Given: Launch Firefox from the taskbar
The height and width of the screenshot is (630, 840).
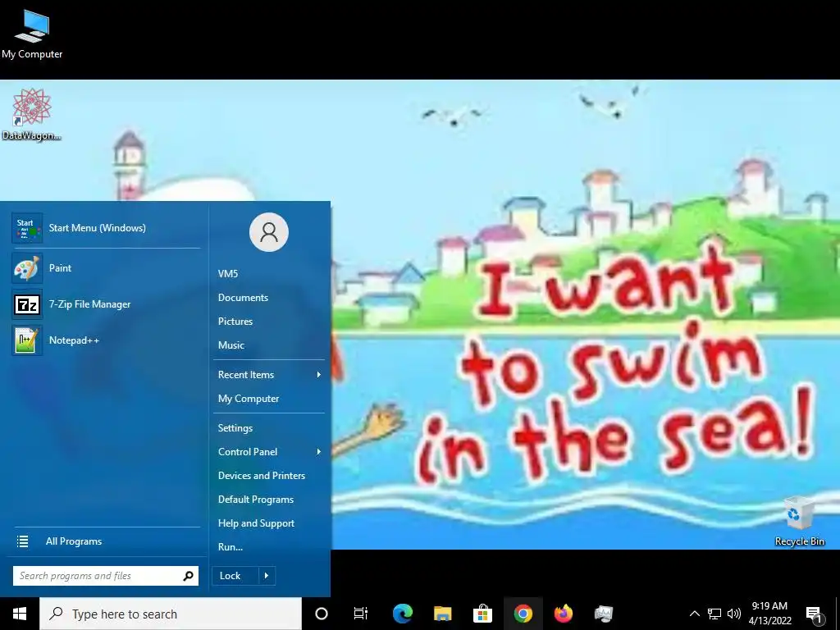Looking at the screenshot, I should click(x=563, y=614).
